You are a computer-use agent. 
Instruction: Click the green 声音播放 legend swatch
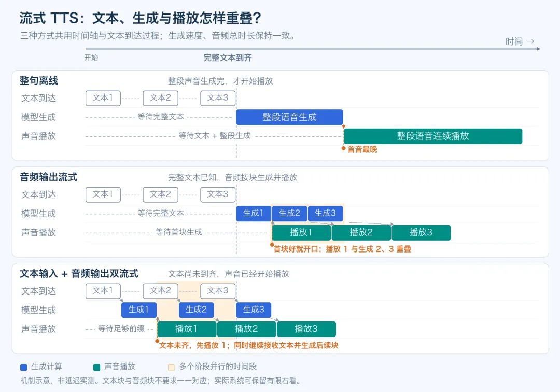coord(96,367)
